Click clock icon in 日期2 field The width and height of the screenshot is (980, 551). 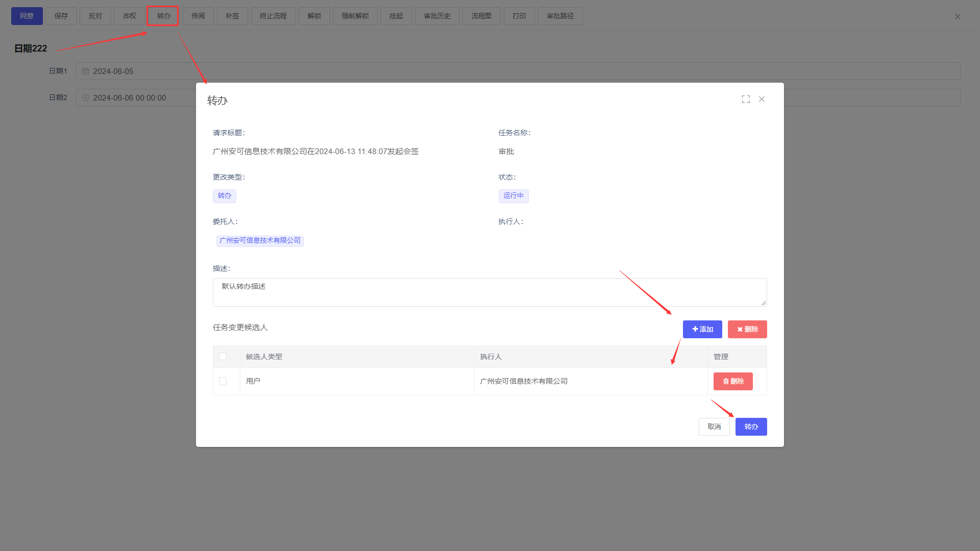[86, 98]
